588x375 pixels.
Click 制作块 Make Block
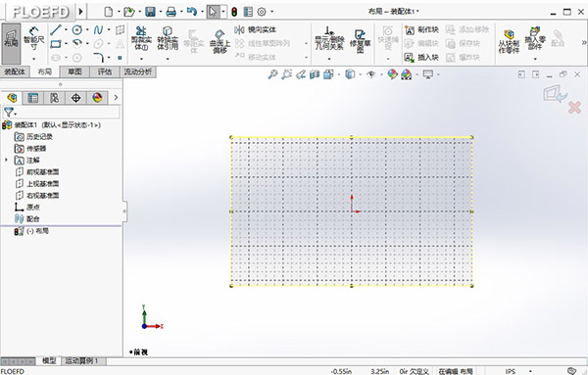coord(421,29)
